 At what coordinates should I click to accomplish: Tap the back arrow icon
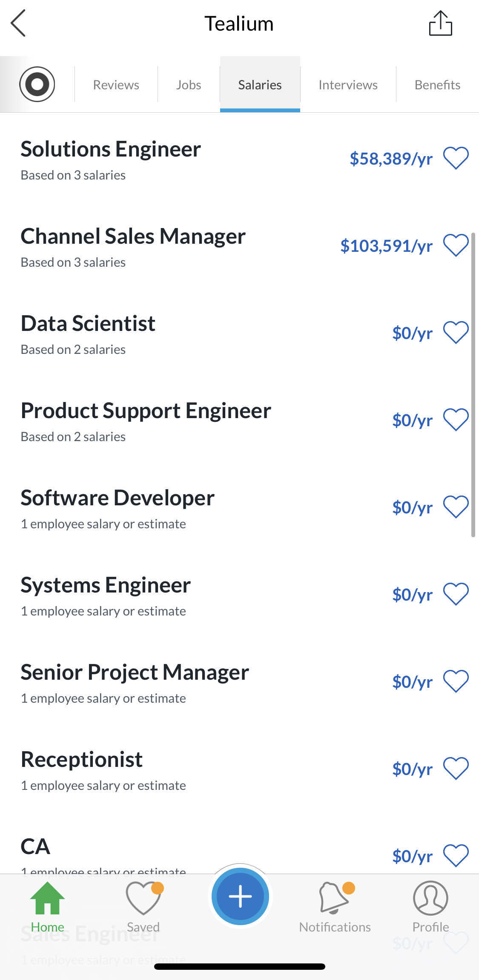[18, 23]
